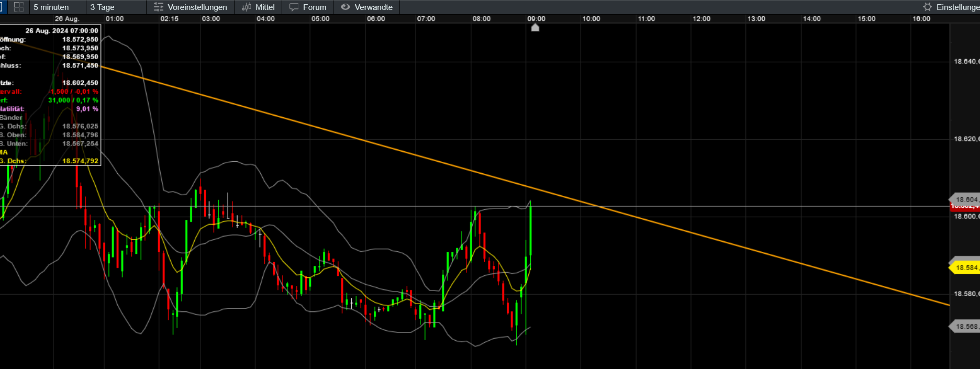Click the grey 18.604 price label

(x=964, y=199)
